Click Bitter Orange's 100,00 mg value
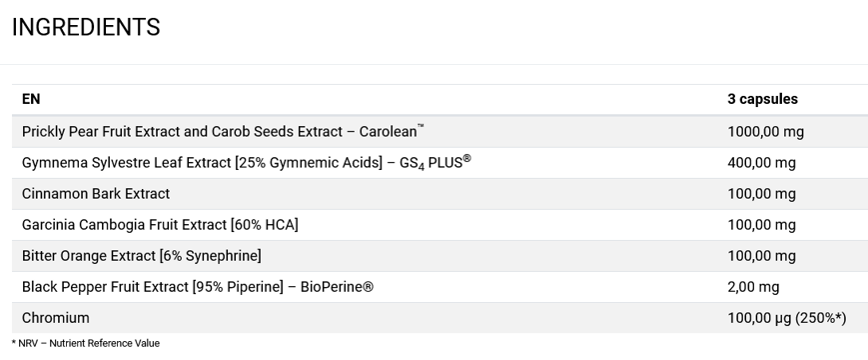This screenshot has width=868, height=360. coord(762,256)
